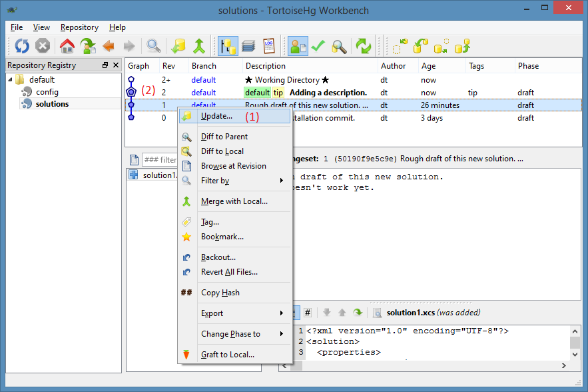The width and height of the screenshot is (588, 392).
Task: Close the Repository Registry panel
Action: coord(116,65)
